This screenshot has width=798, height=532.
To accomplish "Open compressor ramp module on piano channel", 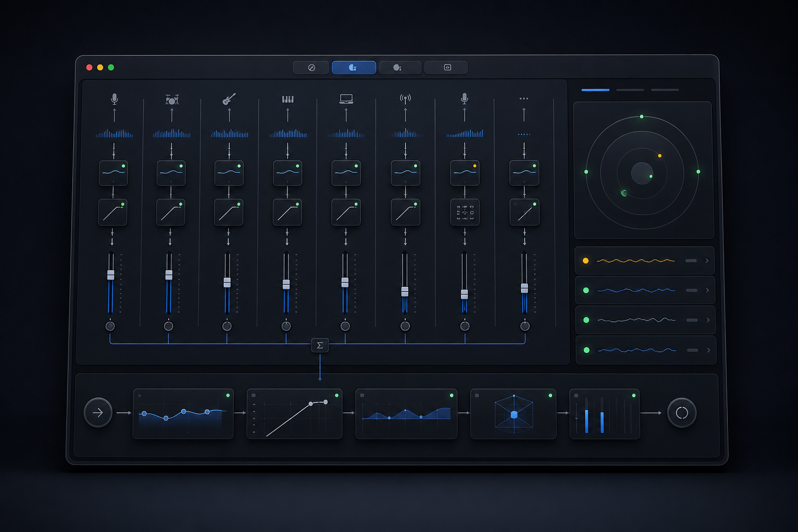I will pos(287,212).
